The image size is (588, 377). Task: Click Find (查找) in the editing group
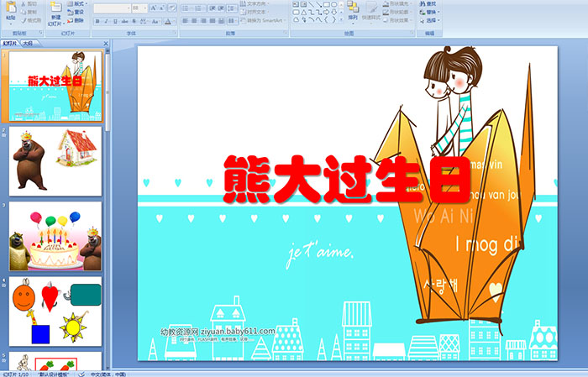point(428,3)
